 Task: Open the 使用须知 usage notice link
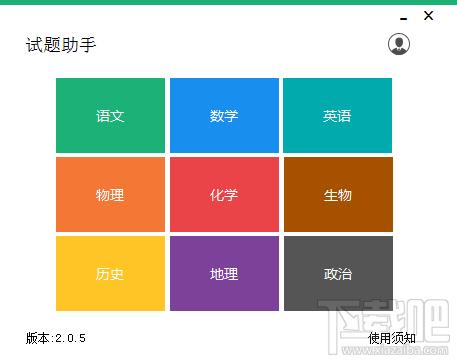tap(392, 338)
